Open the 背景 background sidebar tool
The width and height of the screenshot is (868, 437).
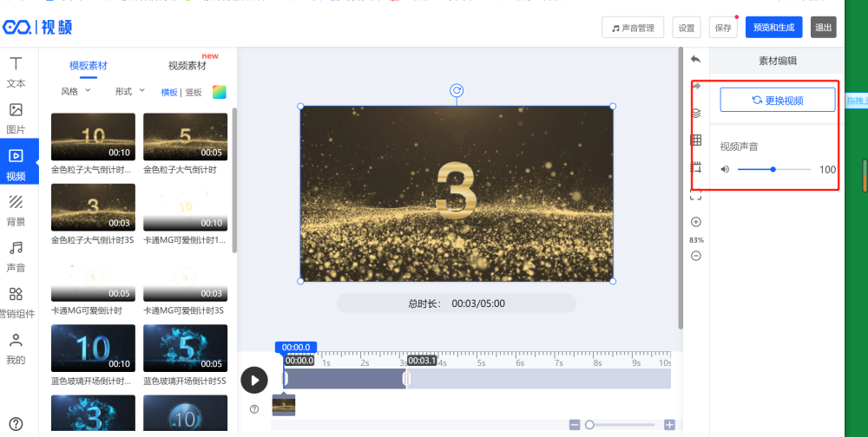(x=16, y=209)
